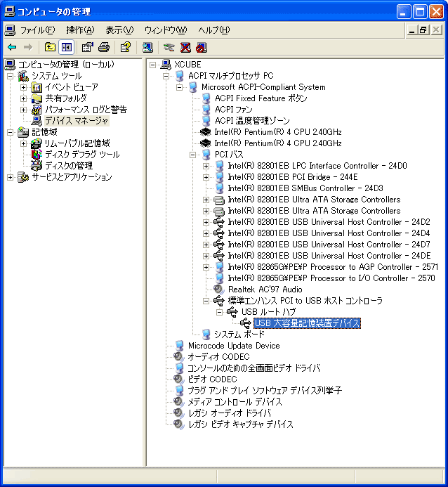The image size is (448, 487).
Task: Open the ヘルプ(H) menu
Action: [x=213, y=30]
